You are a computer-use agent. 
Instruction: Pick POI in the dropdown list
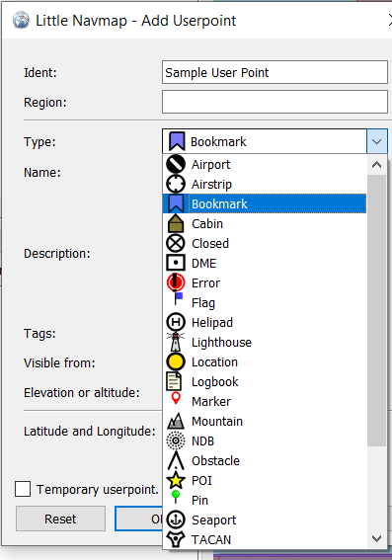265,480
